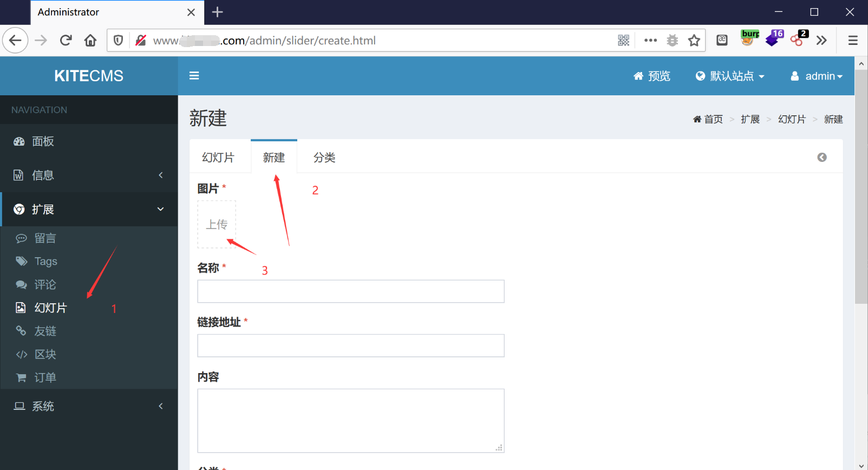Open the tracking protection shield icon
The image size is (868, 470).
(x=118, y=41)
